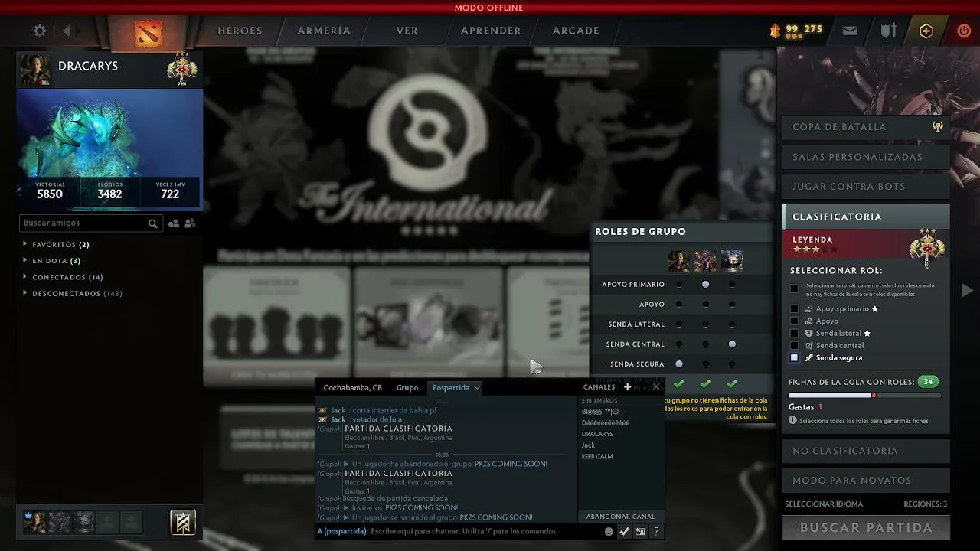
Task: Open the mail envelope icon in the top bar
Action: pos(850,31)
